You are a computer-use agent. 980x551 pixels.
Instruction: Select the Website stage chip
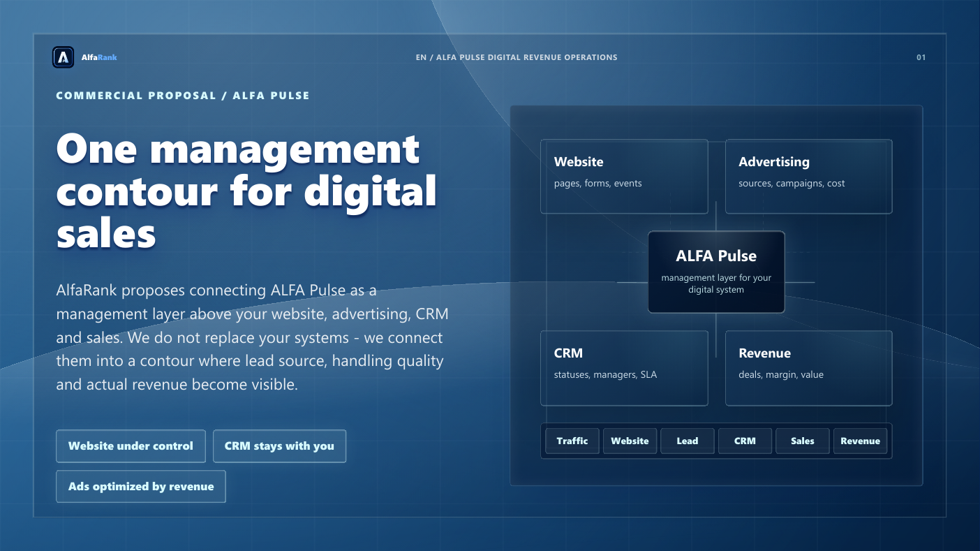[x=630, y=441]
